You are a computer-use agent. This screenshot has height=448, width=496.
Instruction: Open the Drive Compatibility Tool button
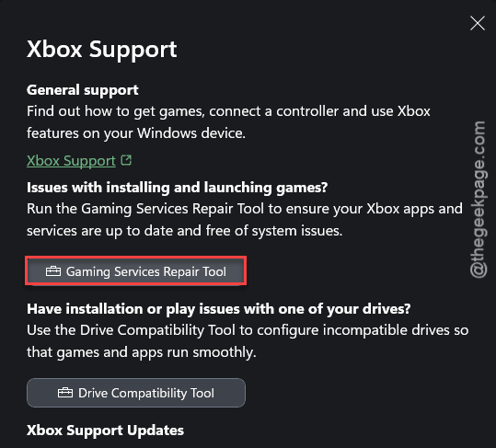pyautogui.click(x=136, y=393)
